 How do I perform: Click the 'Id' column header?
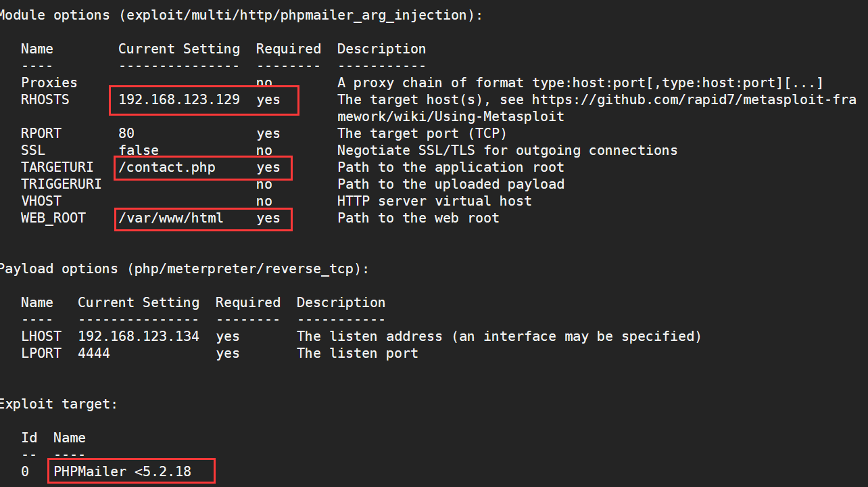tap(29, 438)
